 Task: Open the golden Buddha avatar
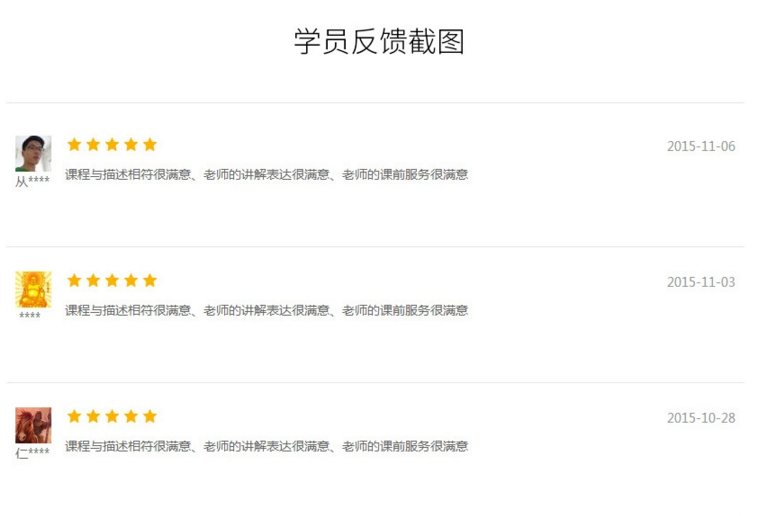pos(33,289)
